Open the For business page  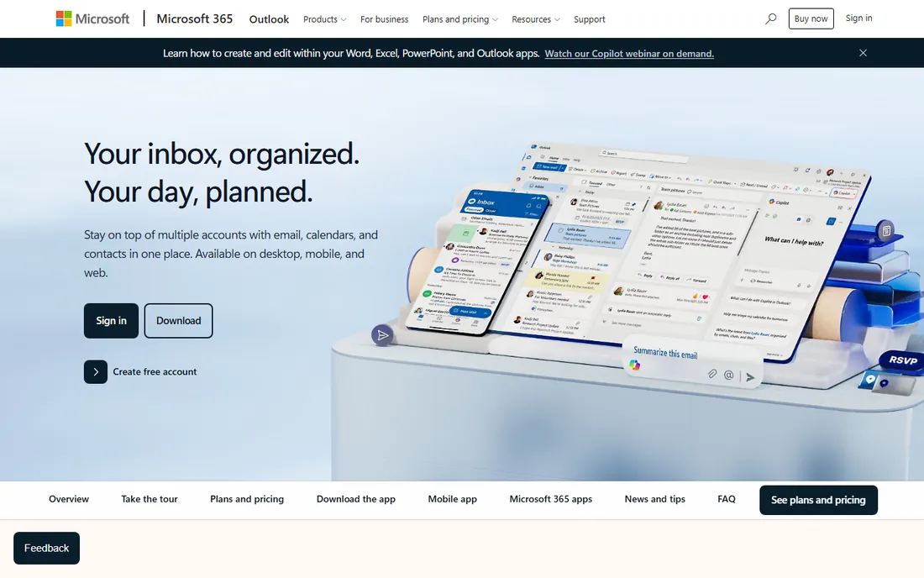(x=384, y=19)
